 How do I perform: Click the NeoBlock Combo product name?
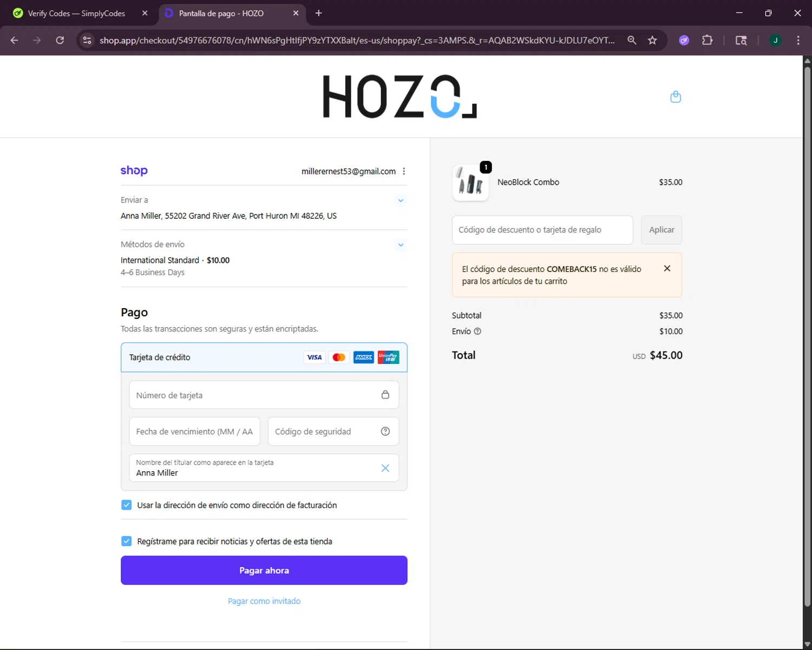(528, 182)
